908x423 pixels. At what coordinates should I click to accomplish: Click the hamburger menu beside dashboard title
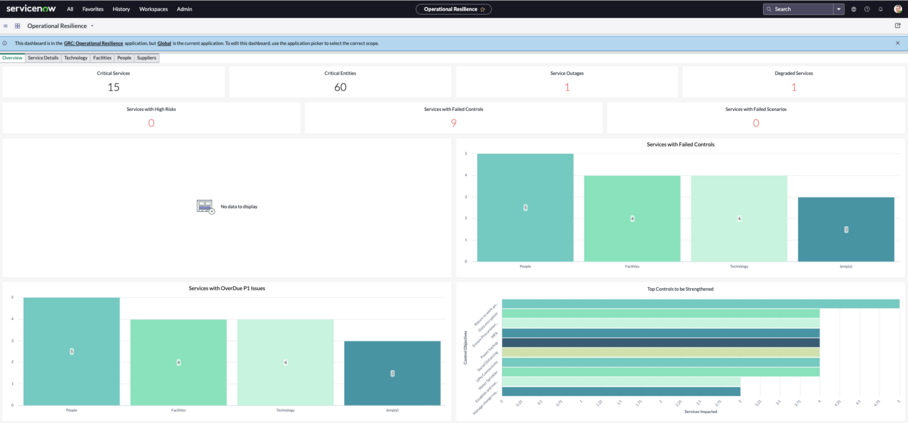(x=6, y=26)
